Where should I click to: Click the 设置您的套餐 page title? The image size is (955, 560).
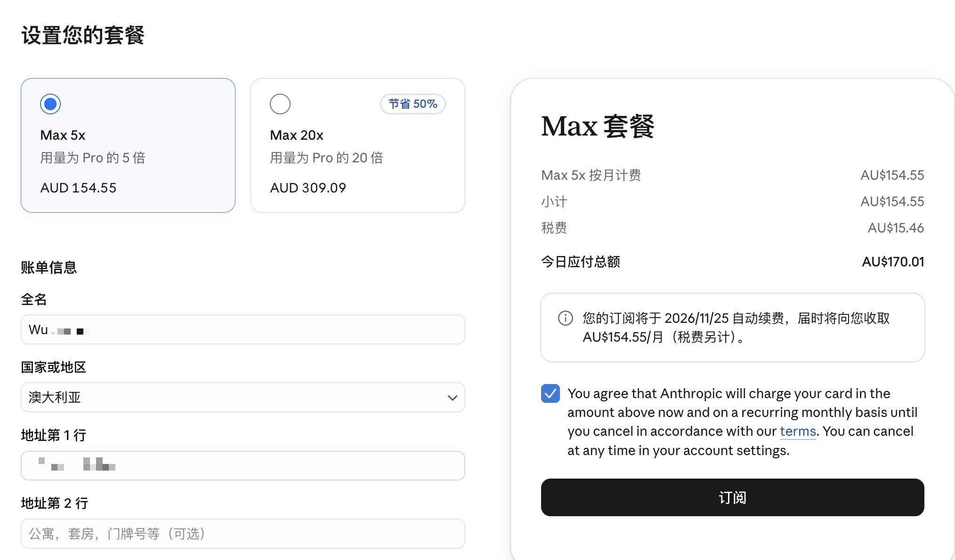[83, 35]
